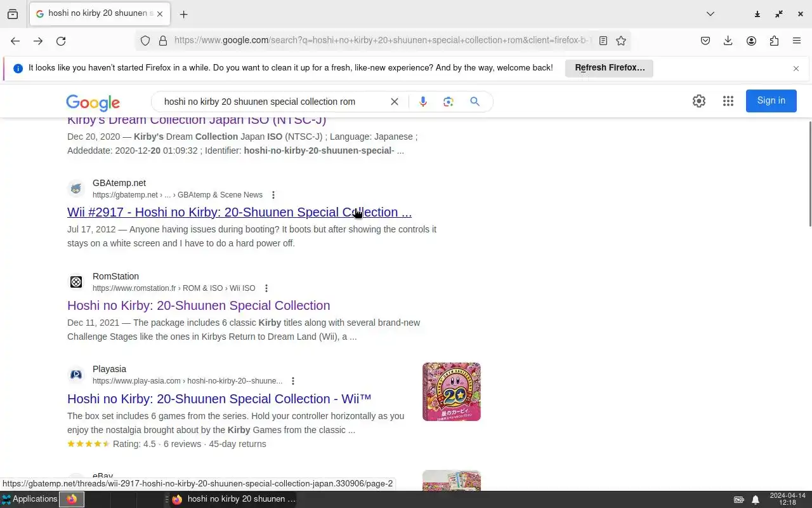Select the hoshi no kirby browser tab

click(99, 13)
